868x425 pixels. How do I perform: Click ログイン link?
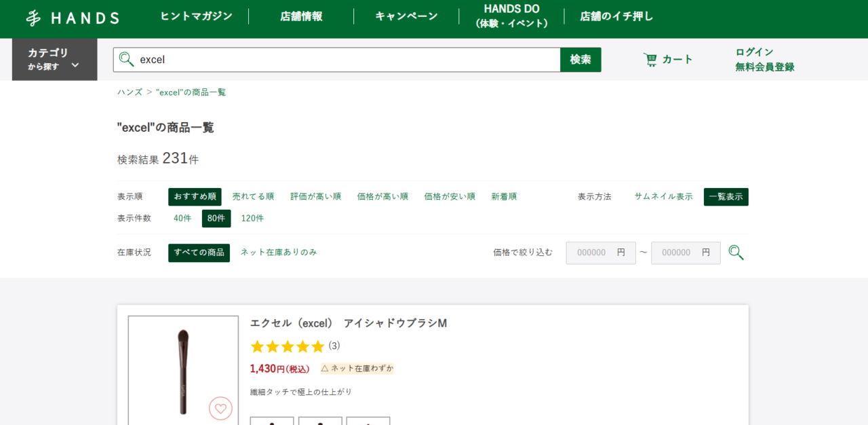754,52
